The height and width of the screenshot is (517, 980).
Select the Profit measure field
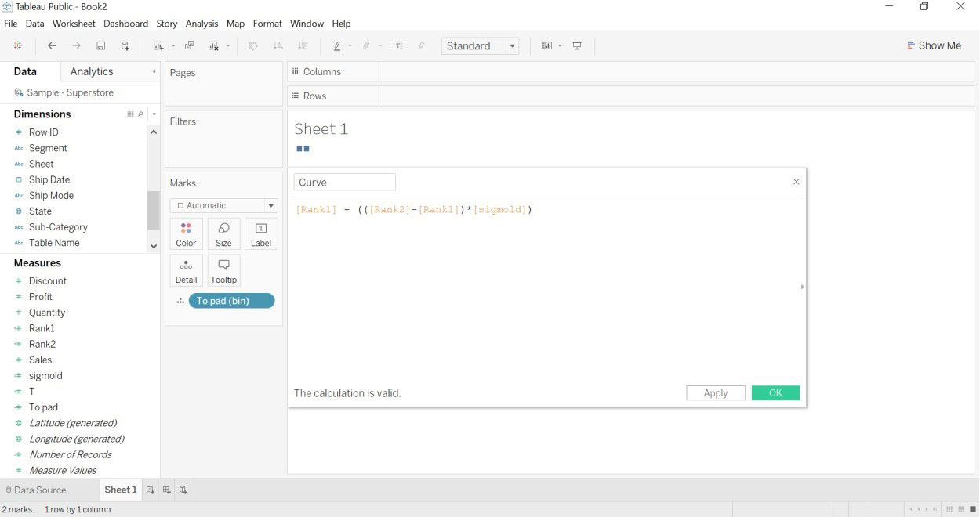click(41, 297)
